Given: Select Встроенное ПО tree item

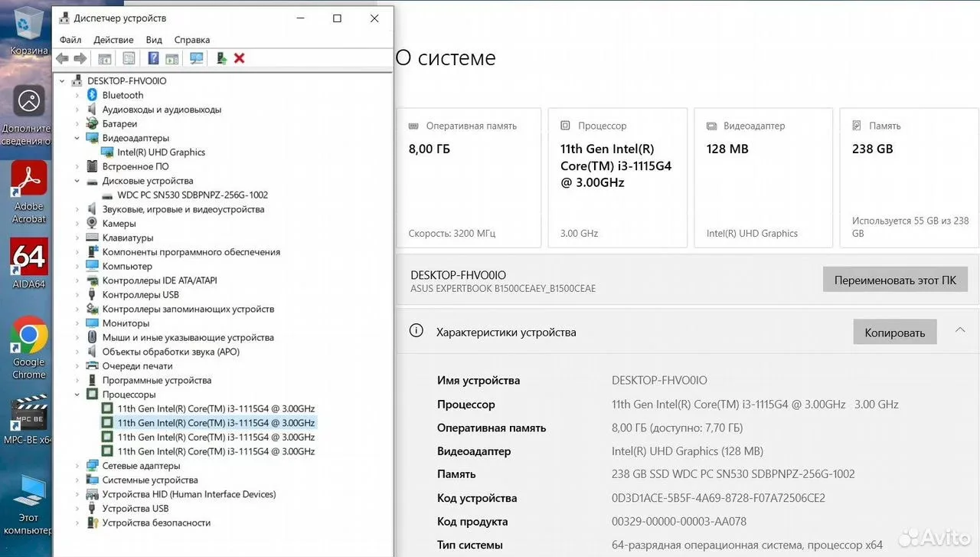Looking at the screenshot, I should pyautogui.click(x=136, y=166).
